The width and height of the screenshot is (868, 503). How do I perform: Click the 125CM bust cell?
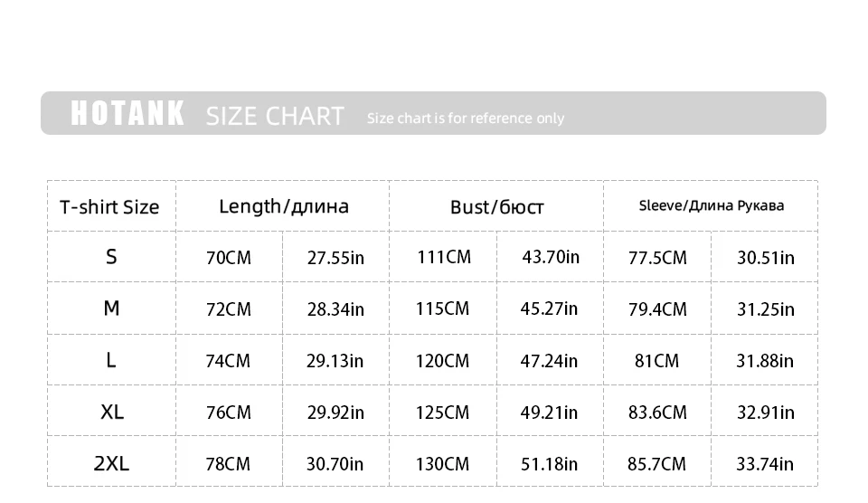[443, 413]
